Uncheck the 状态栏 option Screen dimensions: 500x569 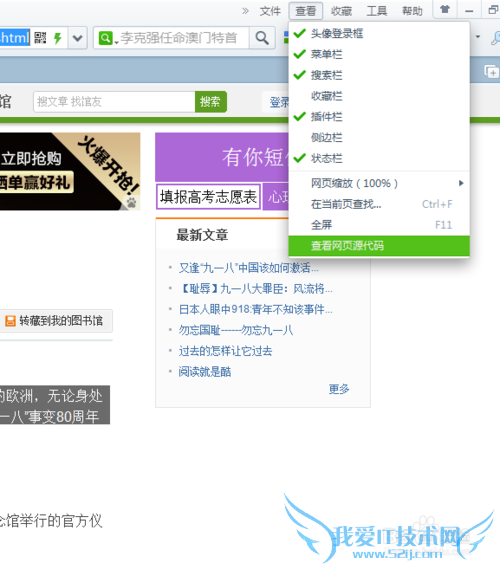379,158
